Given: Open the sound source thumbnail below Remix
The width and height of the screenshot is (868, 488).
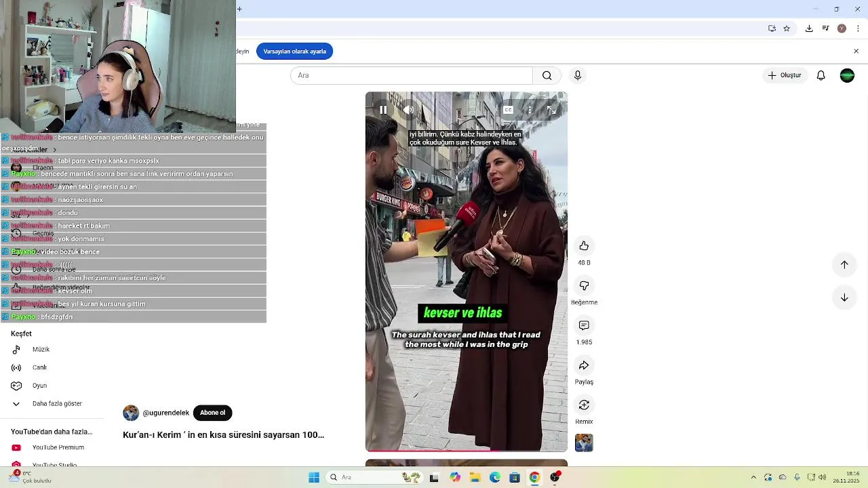Looking at the screenshot, I should 584,443.
